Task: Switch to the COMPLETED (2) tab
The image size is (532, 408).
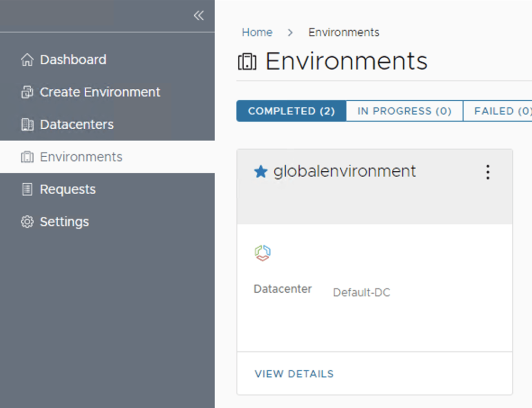Action: [291, 111]
